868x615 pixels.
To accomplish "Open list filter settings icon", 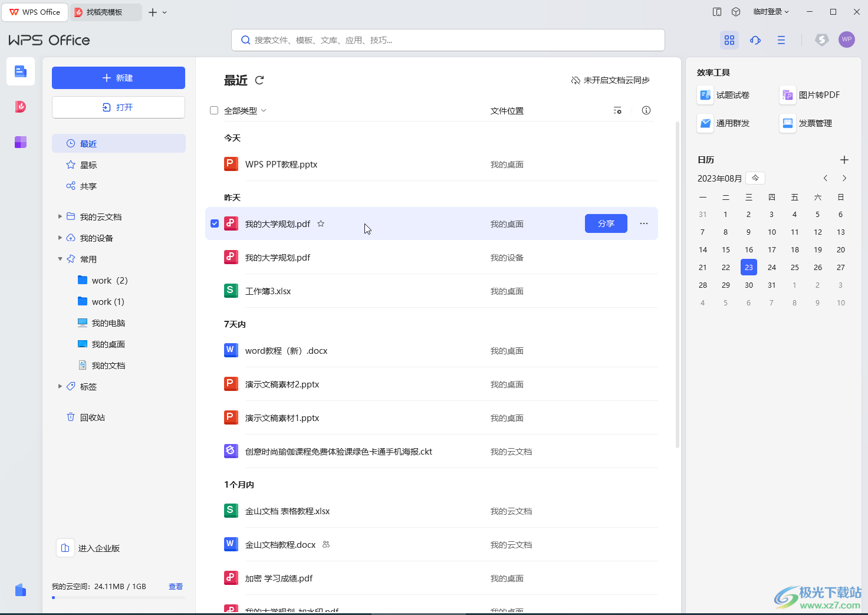I will pos(617,110).
